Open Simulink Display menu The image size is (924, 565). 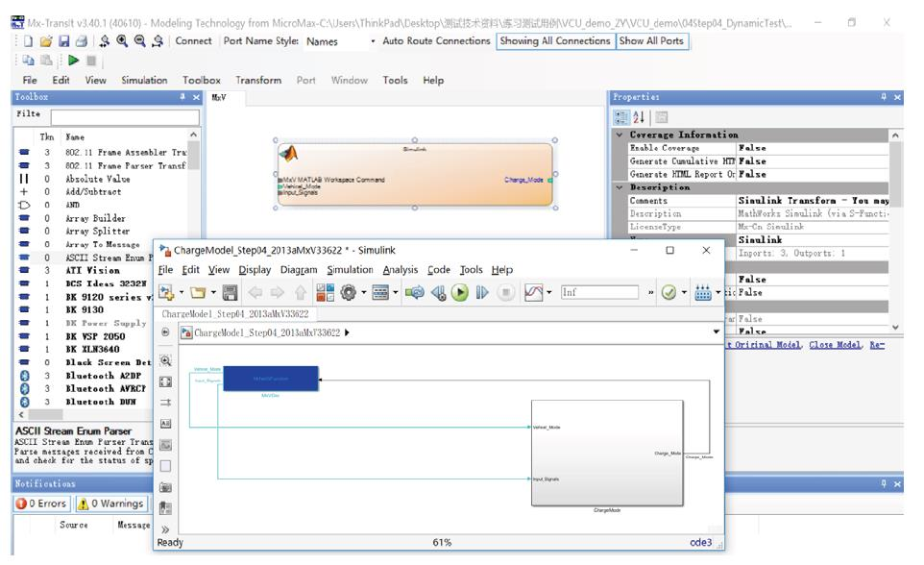(x=255, y=270)
